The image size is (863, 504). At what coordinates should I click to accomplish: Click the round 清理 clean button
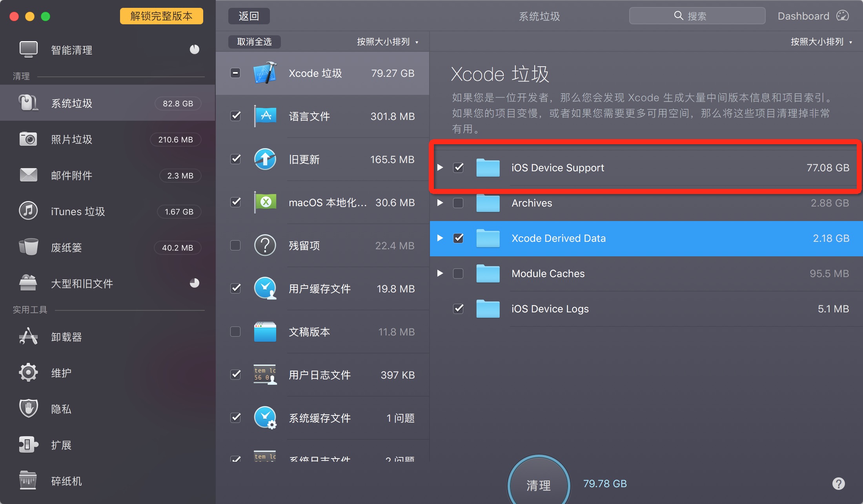539,485
